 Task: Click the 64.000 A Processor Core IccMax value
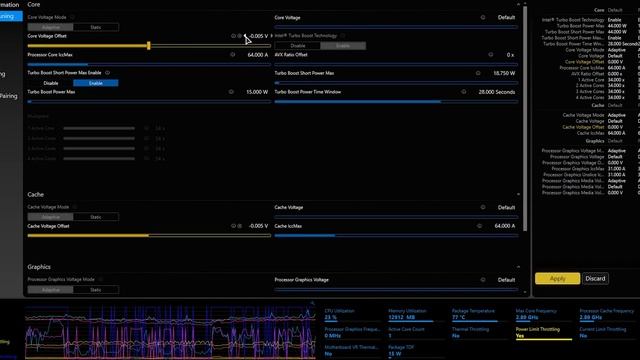tap(258, 54)
